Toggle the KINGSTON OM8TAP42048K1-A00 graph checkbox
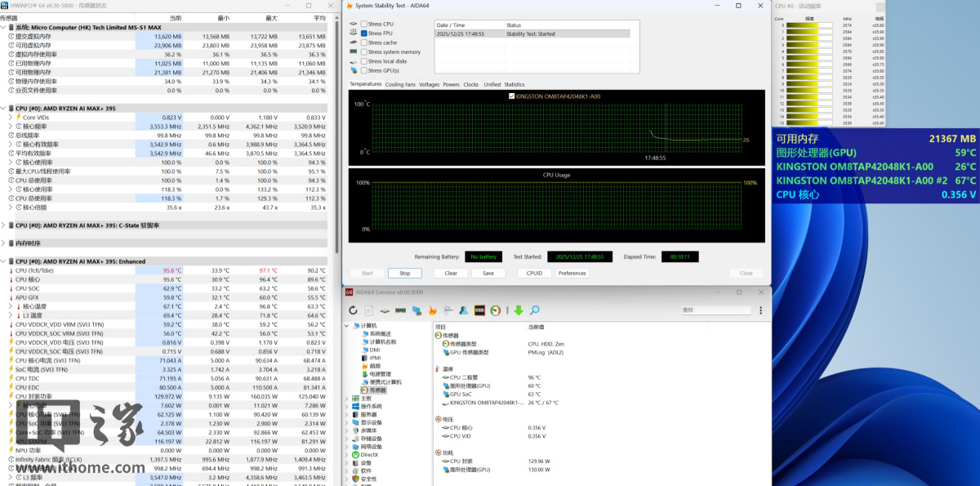This screenshot has height=486, width=980. pos(512,96)
